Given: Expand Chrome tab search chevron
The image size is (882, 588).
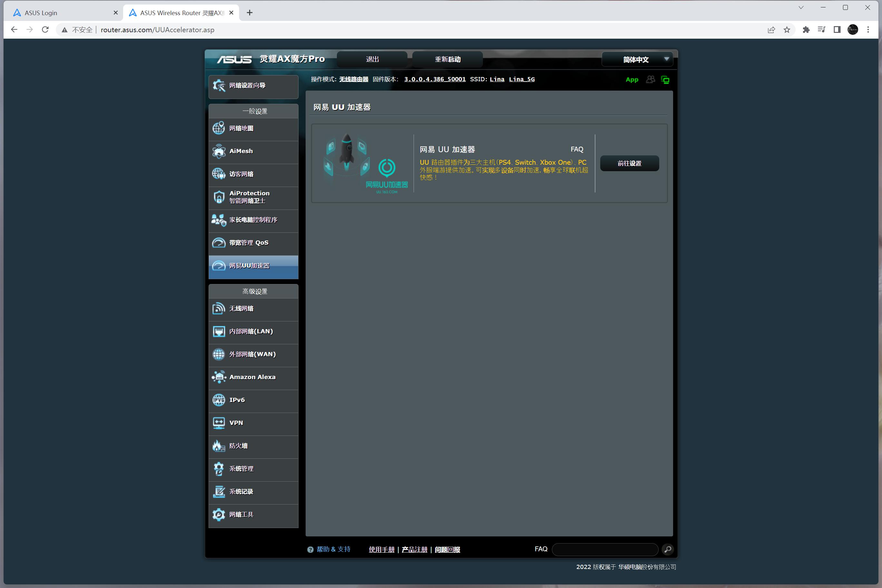Looking at the screenshot, I should click(801, 7).
